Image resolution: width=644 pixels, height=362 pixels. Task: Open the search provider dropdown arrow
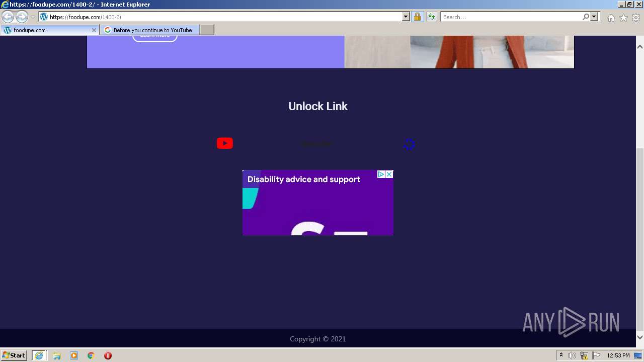tap(594, 17)
